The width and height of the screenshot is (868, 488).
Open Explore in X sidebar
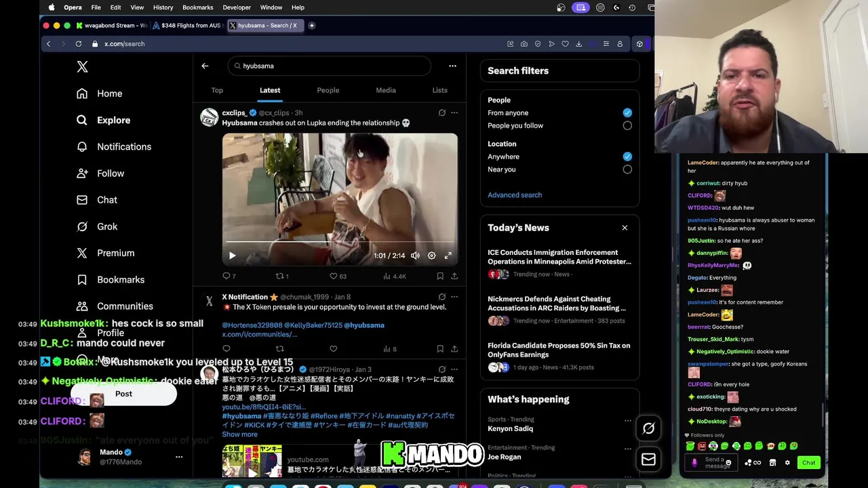[103, 120]
